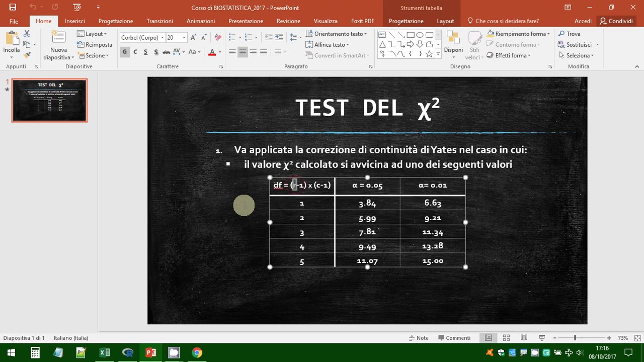The height and width of the screenshot is (362, 644).
Task: Open Chrome from the taskbar
Action: pos(197,352)
